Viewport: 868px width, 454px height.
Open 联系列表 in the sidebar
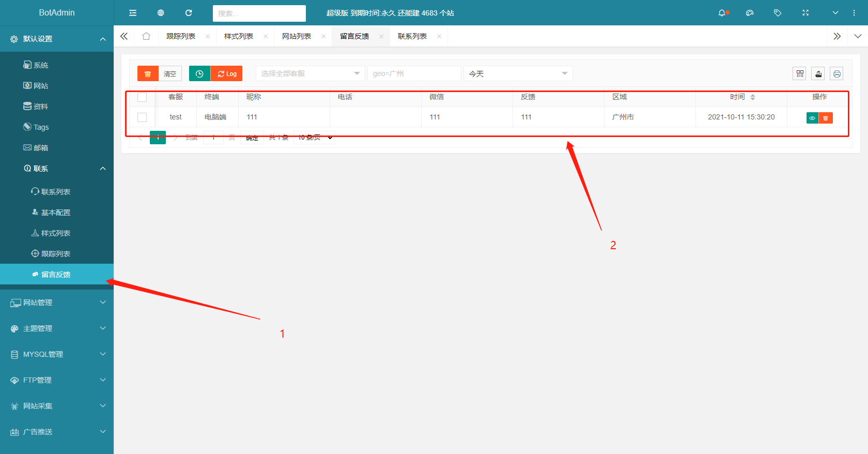tap(57, 192)
